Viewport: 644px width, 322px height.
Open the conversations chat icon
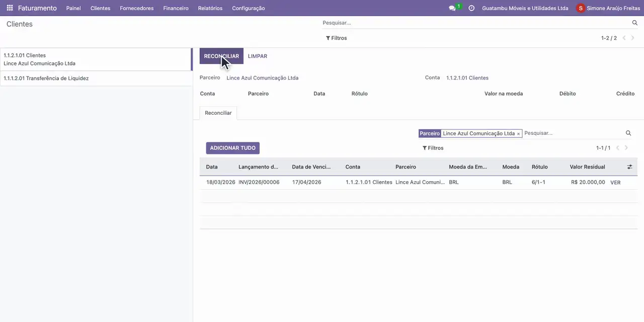[452, 8]
